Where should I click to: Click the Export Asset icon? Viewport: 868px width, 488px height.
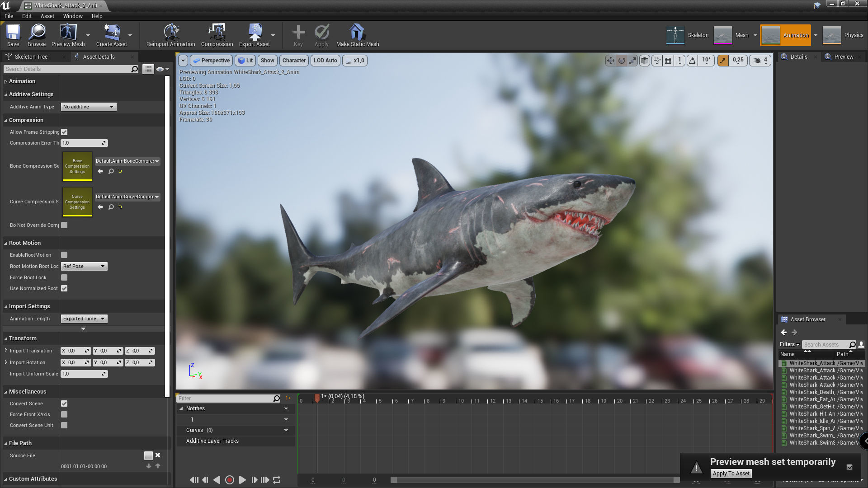pyautogui.click(x=255, y=35)
